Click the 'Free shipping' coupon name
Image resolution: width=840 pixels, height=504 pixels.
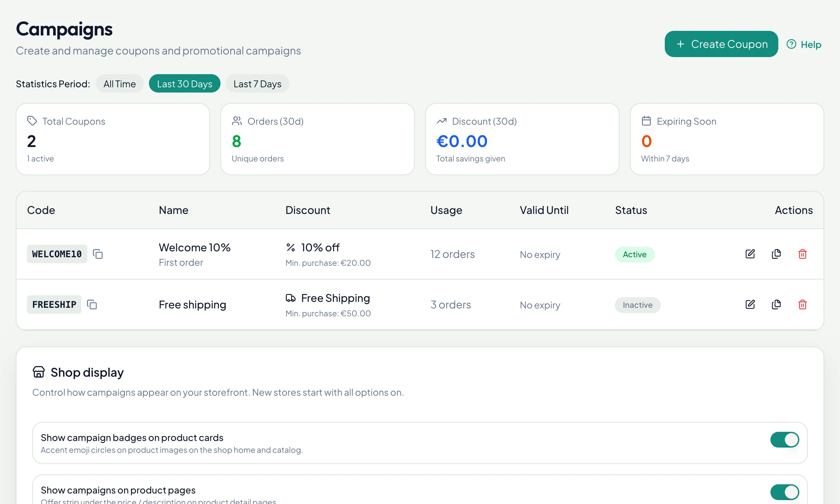point(193,305)
